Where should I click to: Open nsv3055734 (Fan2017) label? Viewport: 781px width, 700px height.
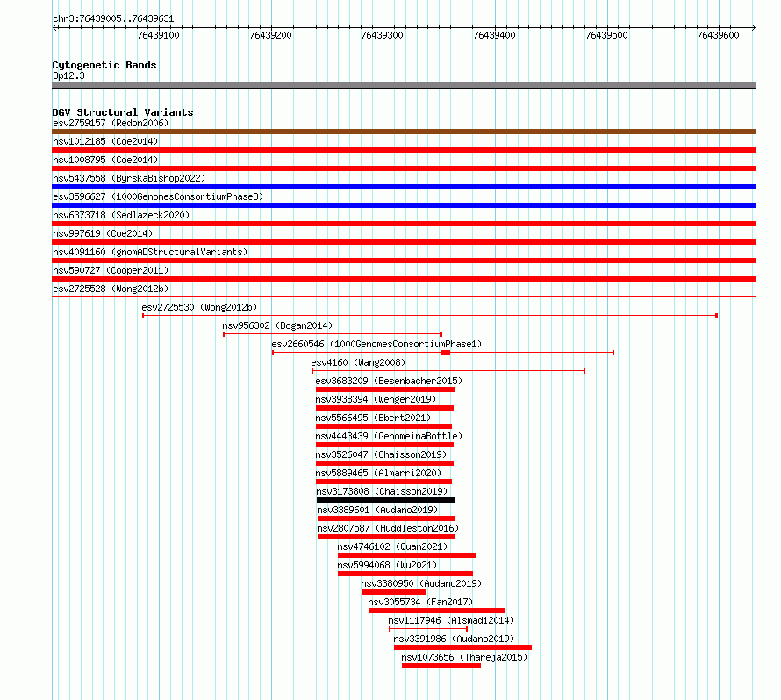tap(420, 602)
